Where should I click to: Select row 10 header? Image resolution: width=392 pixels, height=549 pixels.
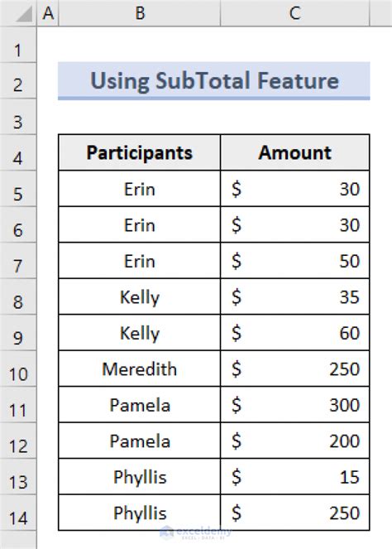(x=18, y=368)
